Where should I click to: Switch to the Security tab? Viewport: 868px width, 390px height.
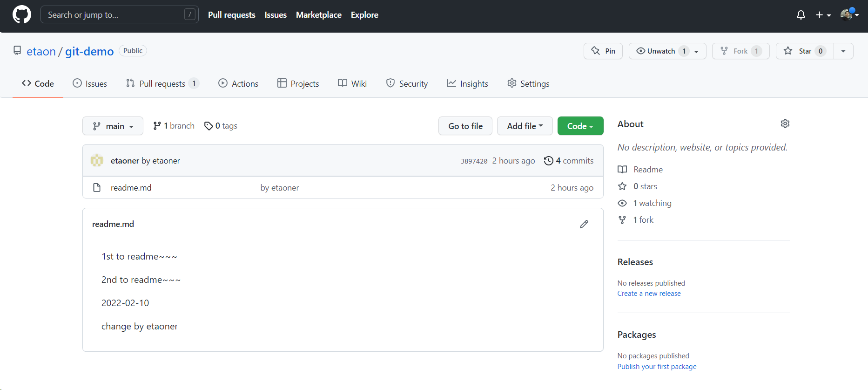point(407,83)
